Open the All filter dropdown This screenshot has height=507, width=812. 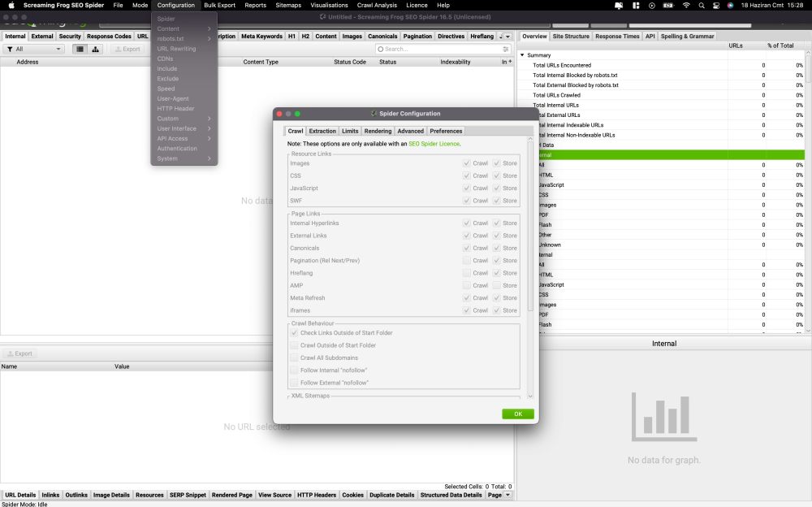click(33, 50)
